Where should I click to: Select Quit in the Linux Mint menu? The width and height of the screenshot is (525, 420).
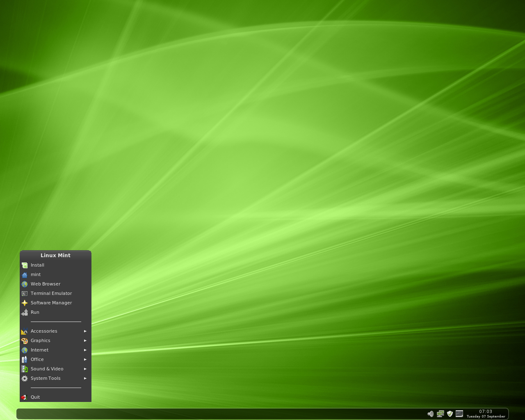(x=55, y=397)
